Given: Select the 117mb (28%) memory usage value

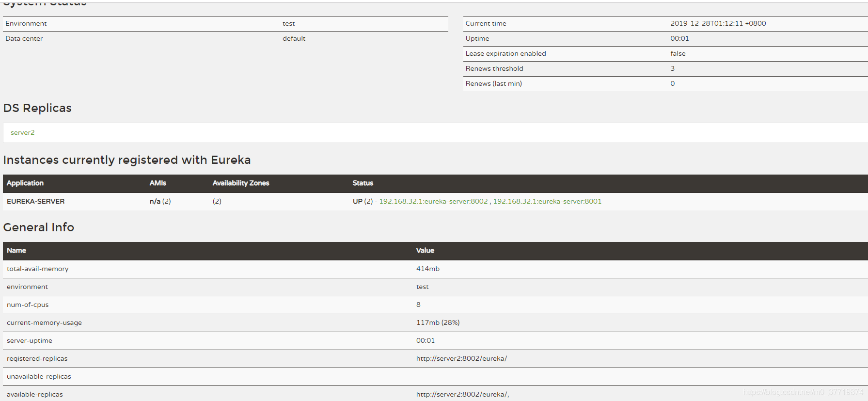Looking at the screenshot, I should 438,322.
